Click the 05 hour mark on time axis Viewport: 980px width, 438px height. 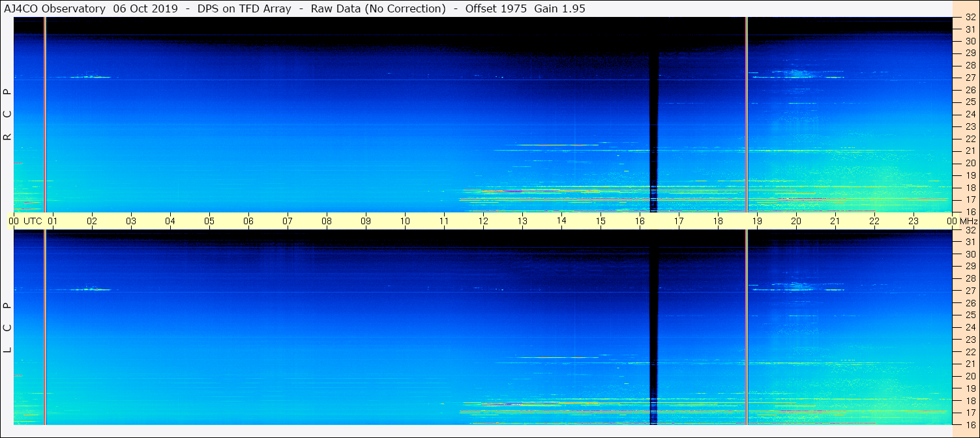[x=209, y=221]
